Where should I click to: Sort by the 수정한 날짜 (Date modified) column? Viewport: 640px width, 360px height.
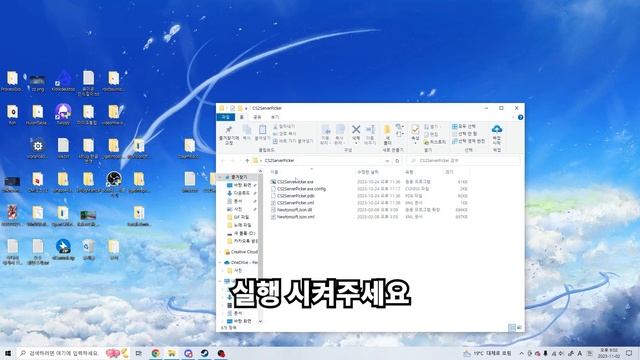[368, 172]
